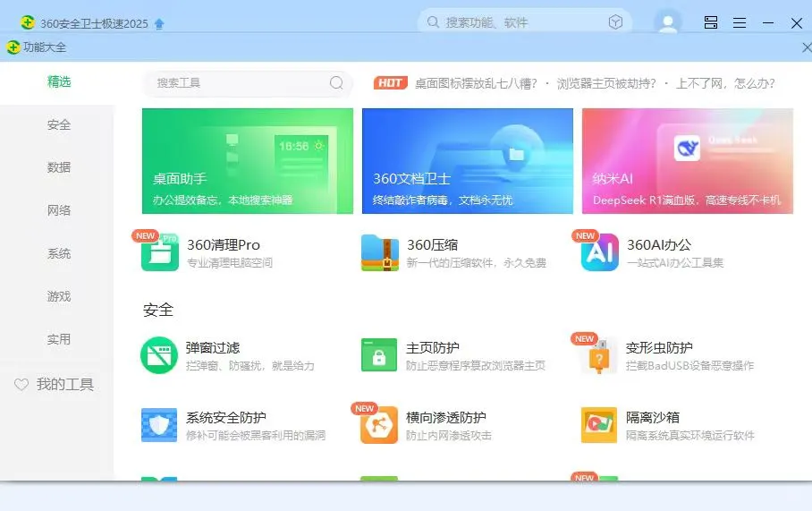Open 横向渗透防护 orange icon
Screen dimensions: 812x511
tap(379, 425)
